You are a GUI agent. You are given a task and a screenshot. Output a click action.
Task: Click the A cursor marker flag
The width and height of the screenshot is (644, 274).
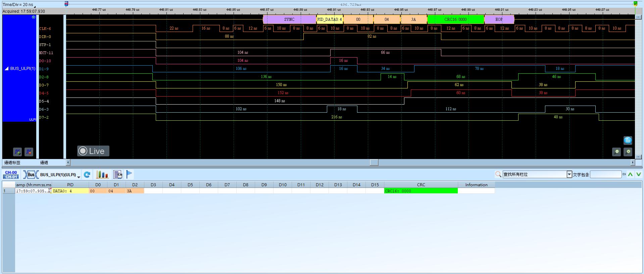click(635, 4)
